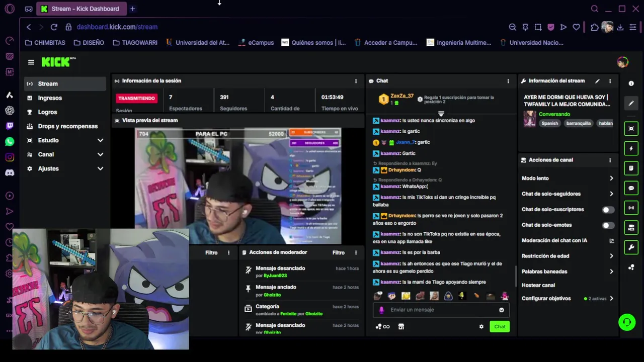Image resolution: width=644 pixels, height=362 pixels.
Task: Click ZaxZa_37 top gifter name
Action: [x=402, y=96]
